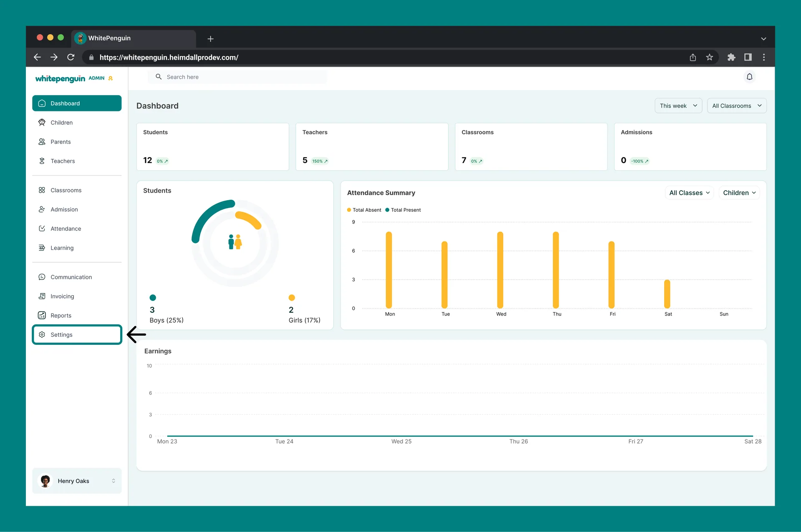Click the ADMIN badge icon
The width and height of the screenshot is (801, 532).
[x=111, y=78]
